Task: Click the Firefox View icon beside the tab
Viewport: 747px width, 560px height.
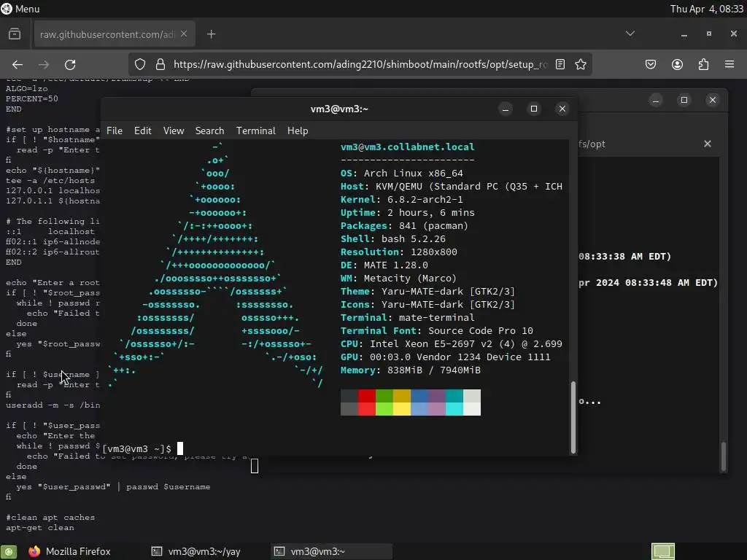Action: (15, 34)
